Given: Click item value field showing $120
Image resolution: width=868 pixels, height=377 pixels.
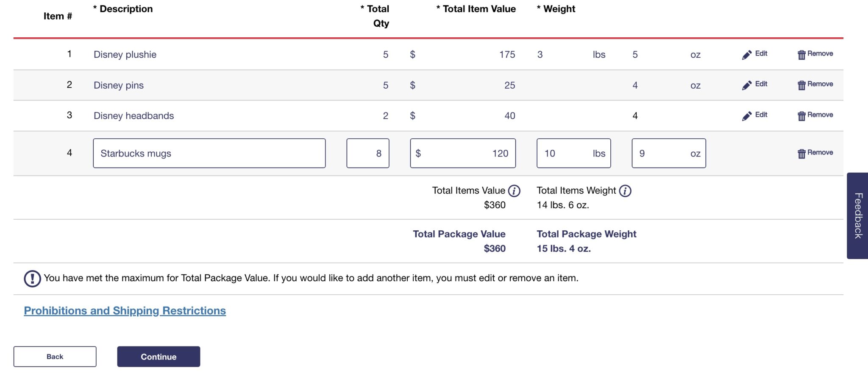Looking at the screenshot, I should pos(463,153).
